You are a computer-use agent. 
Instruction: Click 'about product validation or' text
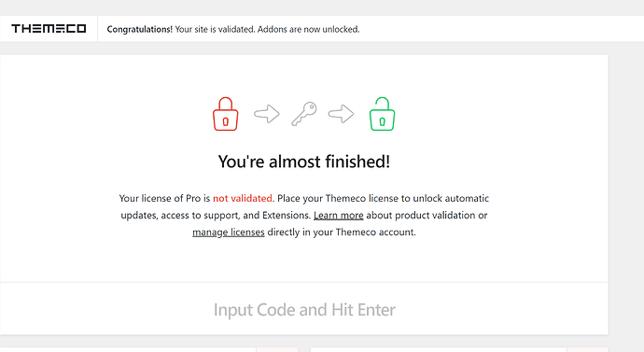[427, 216]
